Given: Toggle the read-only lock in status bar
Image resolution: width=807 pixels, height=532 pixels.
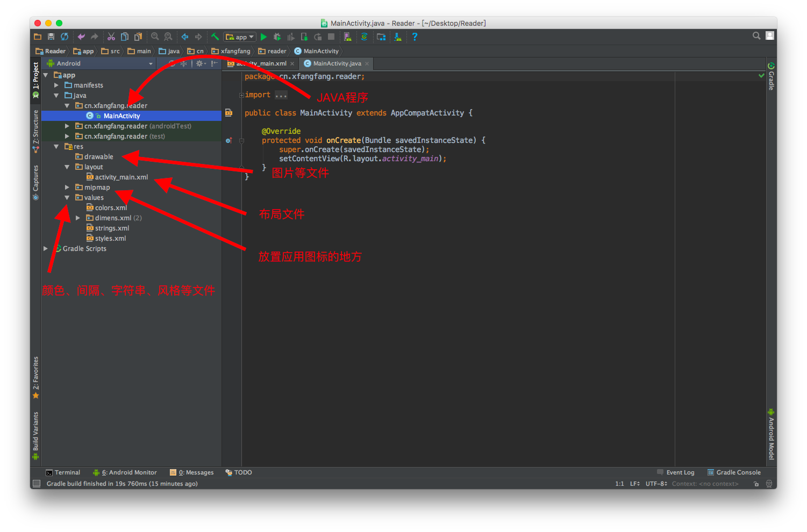Looking at the screenshot, I should pyautogui.click(x=756, y=484).
